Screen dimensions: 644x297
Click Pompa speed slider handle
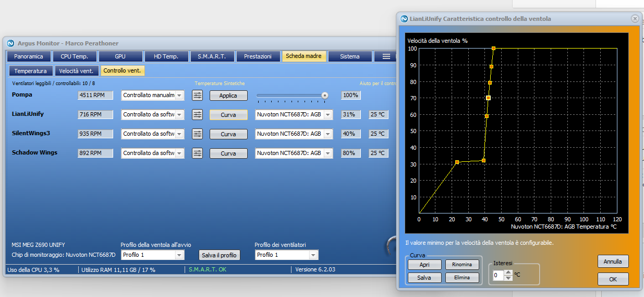point(325,96)
